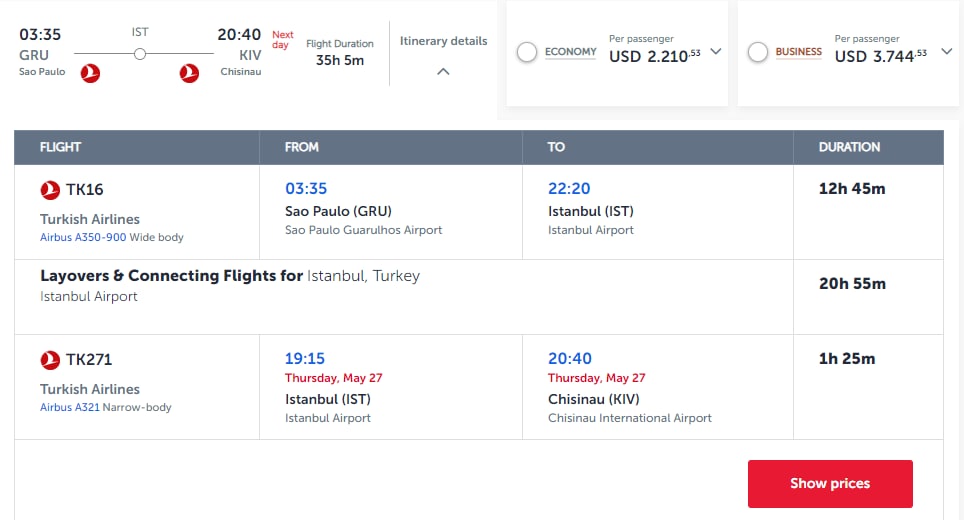Open Airbus A321 aircraft link

(69, 407)
